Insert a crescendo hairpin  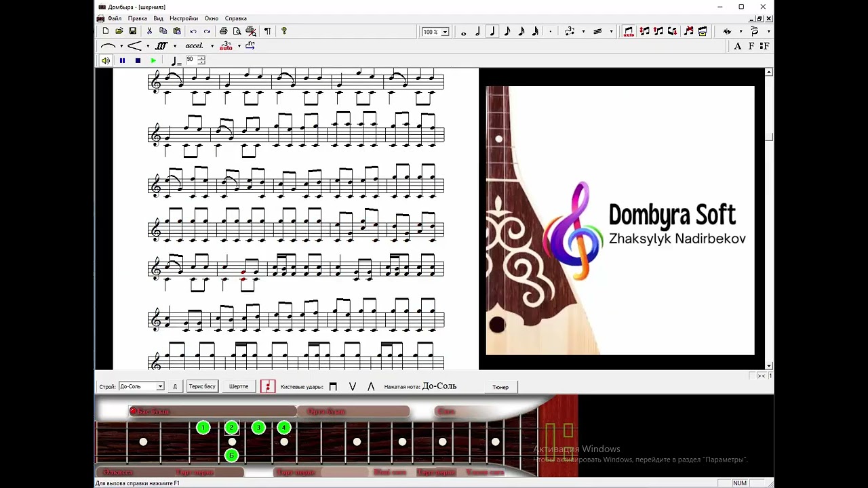[x=134, y=46]
